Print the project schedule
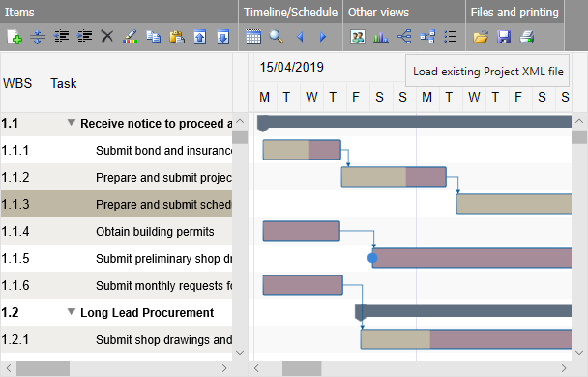Image resolution: width=588 pixels, height=377 pixels. (x=527, y=37)
